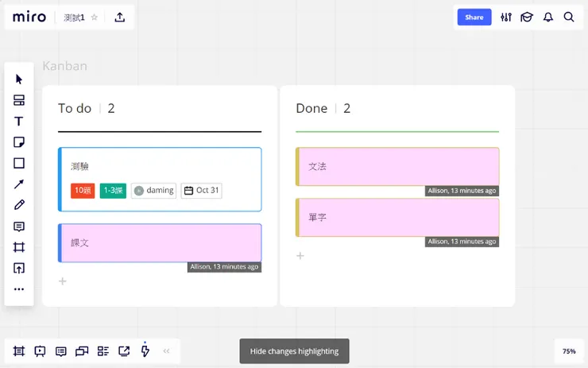Select the Frame tool in left toolbar
This screenshot has height=368, width=588.
pos(19,247)
